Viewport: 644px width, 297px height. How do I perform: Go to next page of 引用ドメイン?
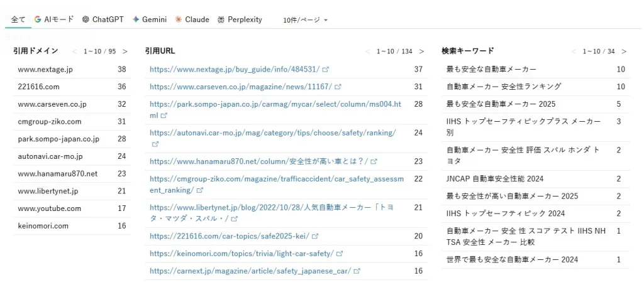(125, 51)
